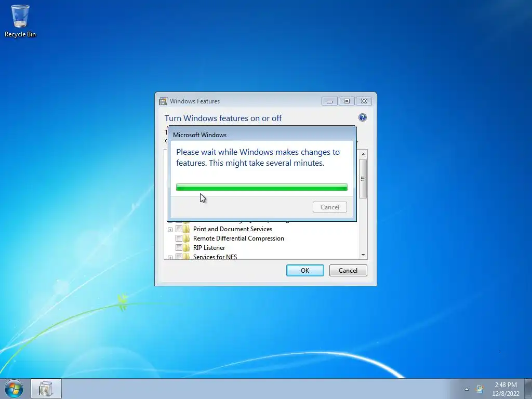Select Services for NFS feature row
Image resolution: width=532 pixels, height=399 pixels.
(215, 257)
